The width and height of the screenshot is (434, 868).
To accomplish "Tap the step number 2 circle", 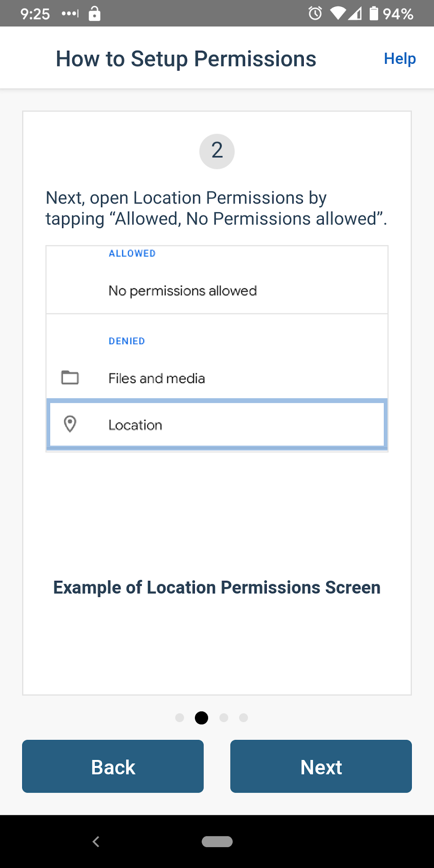I will tap(217, 151).
